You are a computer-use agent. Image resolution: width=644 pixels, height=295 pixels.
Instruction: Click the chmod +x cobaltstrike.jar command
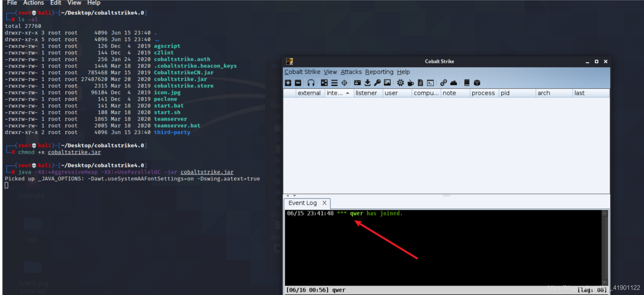tap(60, 152)
